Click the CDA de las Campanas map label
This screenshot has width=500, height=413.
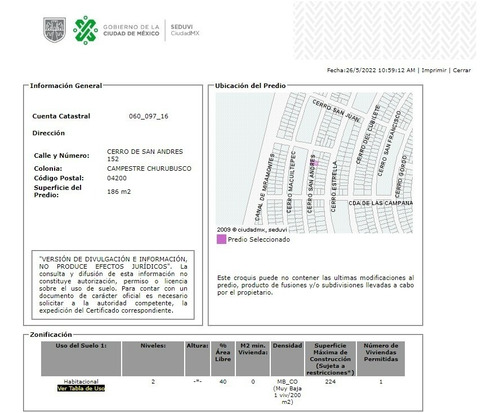380,203
